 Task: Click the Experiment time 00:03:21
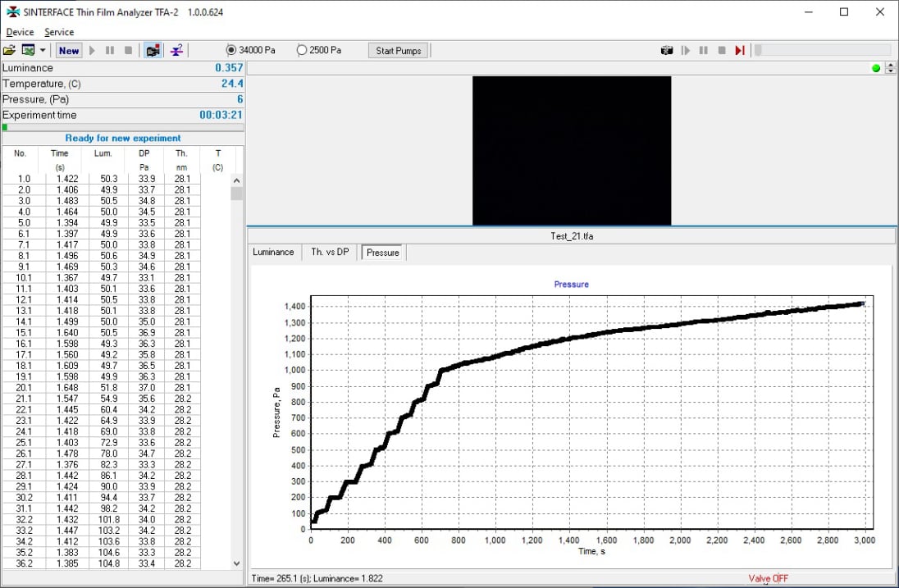click(x=221, y=115)
